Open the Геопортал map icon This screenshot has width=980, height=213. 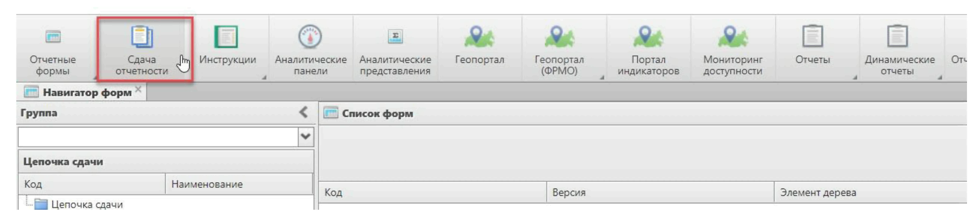click(479, 37)
